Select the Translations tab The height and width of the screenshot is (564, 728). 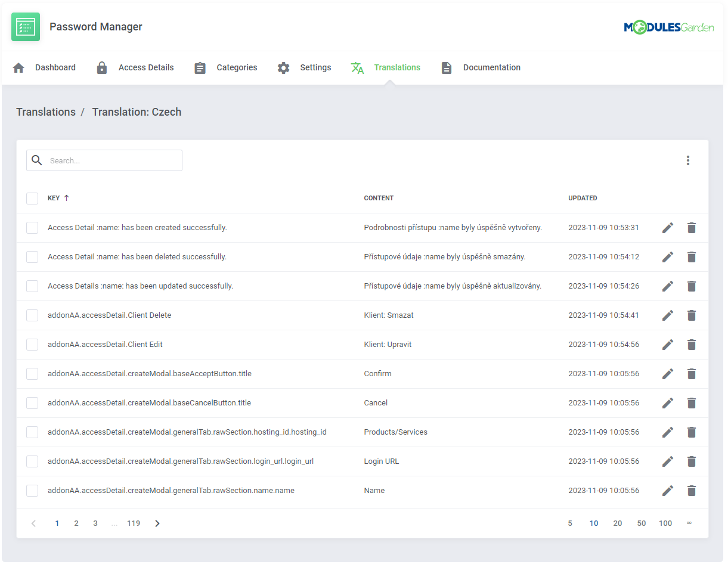pyautogui.click(x=386, y=68)
